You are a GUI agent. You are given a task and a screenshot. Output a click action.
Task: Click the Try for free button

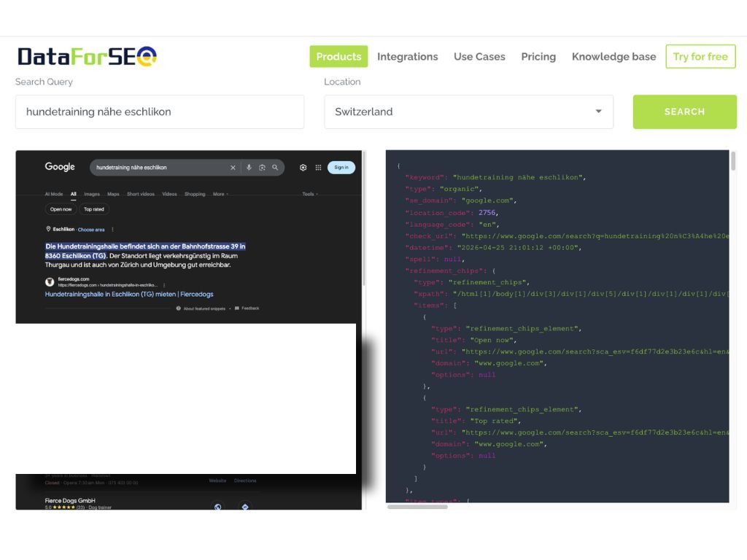click(700, 56)
